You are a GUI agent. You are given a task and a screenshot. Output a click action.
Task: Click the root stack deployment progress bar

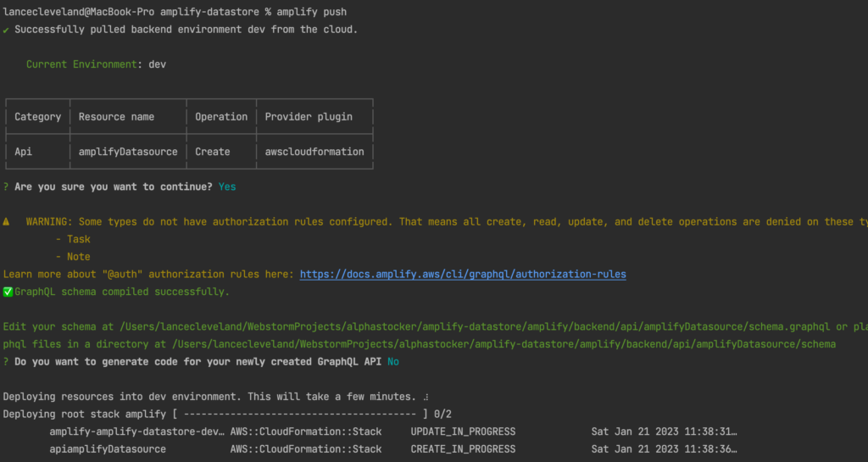coord(304,415)
